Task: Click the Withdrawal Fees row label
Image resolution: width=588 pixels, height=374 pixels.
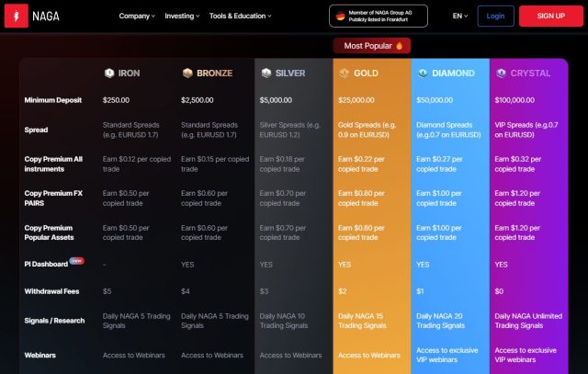Action: (x=51, y=291)
